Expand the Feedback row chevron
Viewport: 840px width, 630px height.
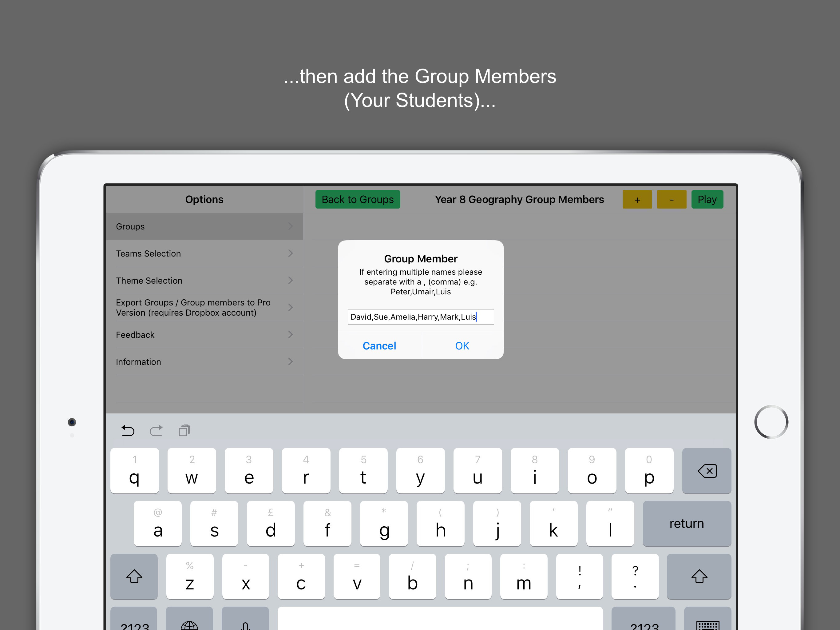(x=290, y=334)
